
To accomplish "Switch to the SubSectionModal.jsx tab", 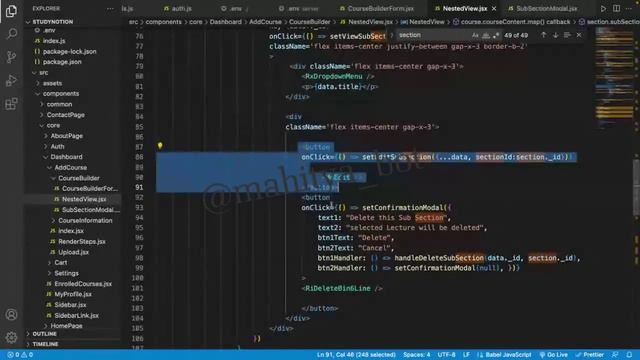I will coord(543,9).
